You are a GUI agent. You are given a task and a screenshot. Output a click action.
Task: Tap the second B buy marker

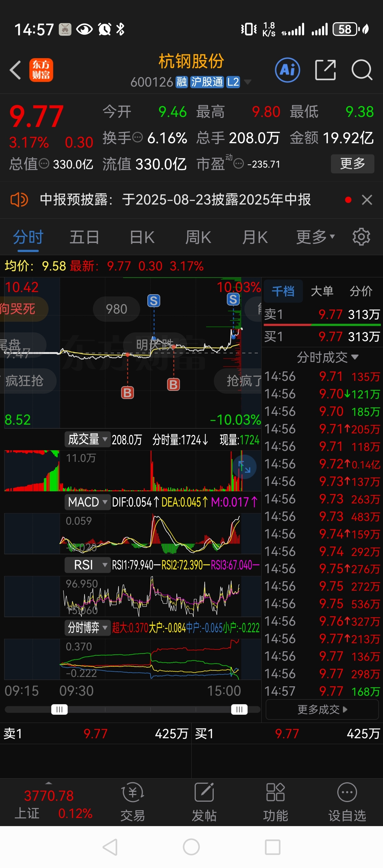(x=174, y=385)
